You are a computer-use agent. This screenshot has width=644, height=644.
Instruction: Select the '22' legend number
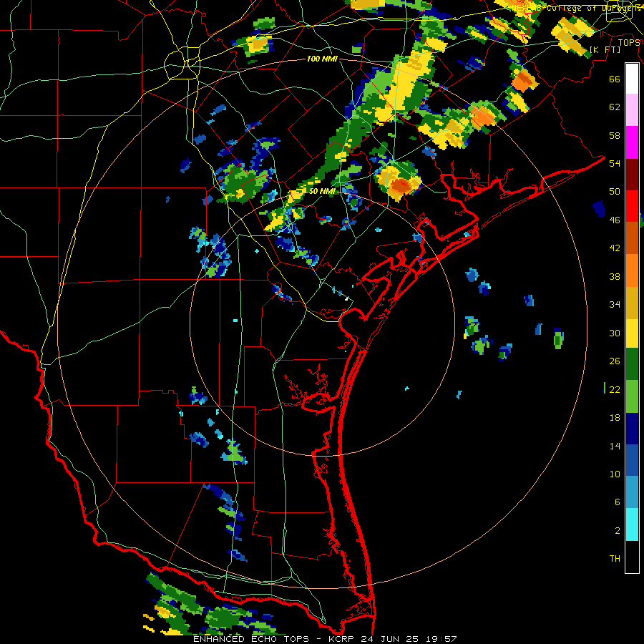[x=615, y=390]
